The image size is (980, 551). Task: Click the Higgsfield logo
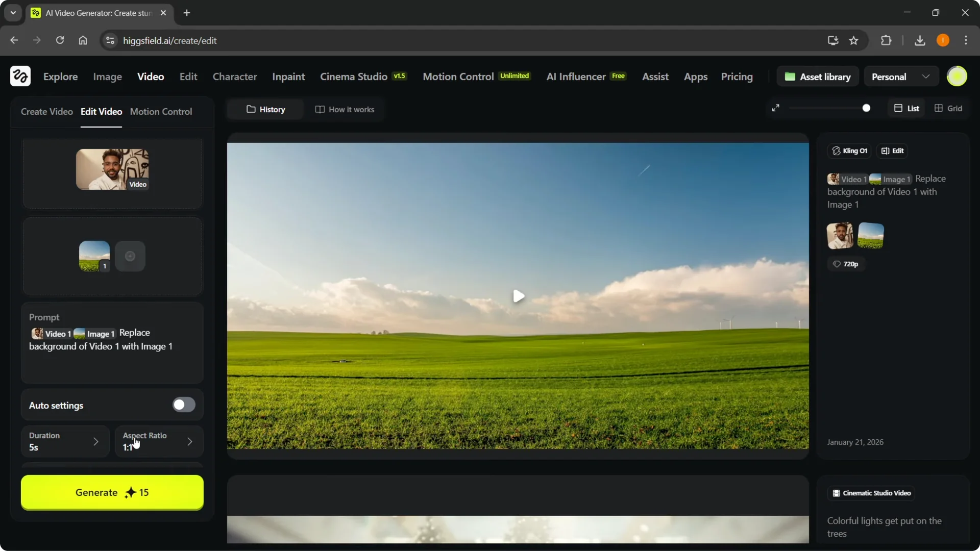pyautogui.click(x=19, y=76)
